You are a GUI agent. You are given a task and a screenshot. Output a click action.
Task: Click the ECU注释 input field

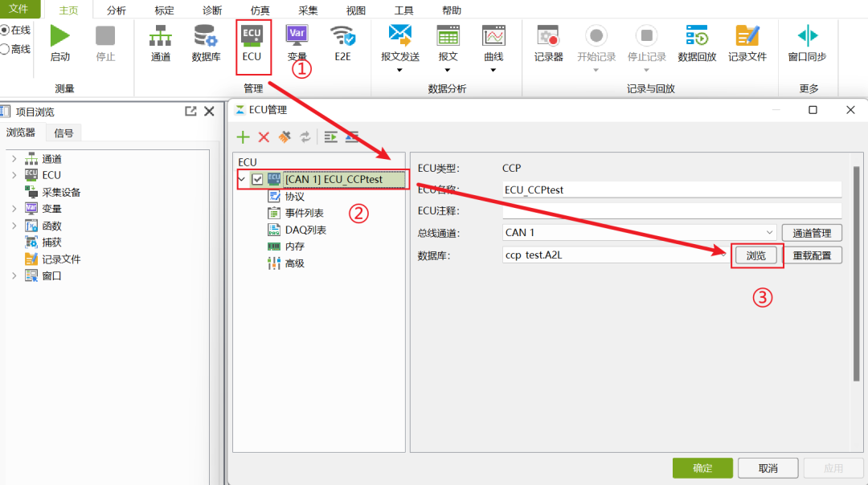click(x=672, y=210)
